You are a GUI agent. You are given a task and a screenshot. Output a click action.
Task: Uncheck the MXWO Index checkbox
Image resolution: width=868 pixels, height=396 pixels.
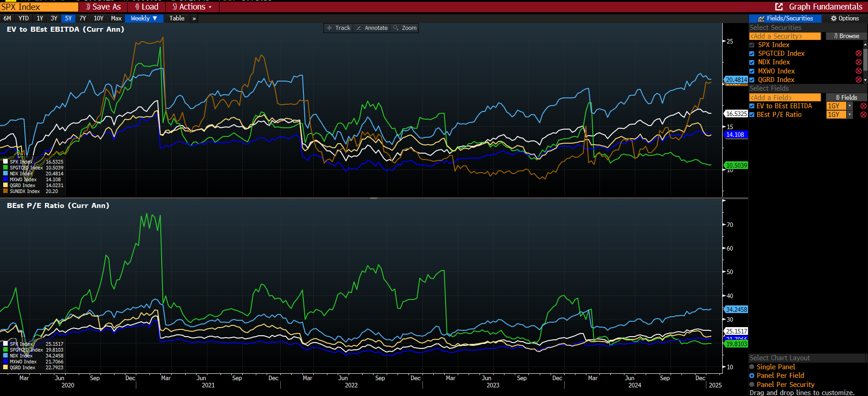tap(752, 71)
